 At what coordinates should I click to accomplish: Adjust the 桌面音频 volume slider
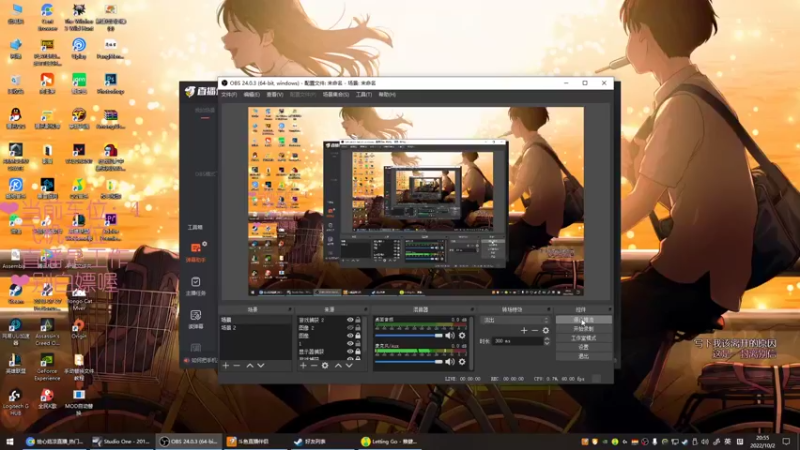pos(409,336)
